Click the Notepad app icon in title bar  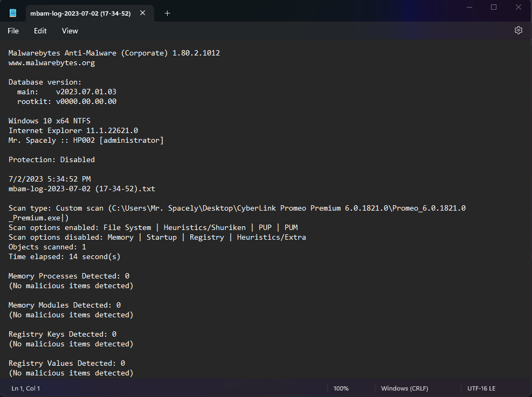(13, 13)
